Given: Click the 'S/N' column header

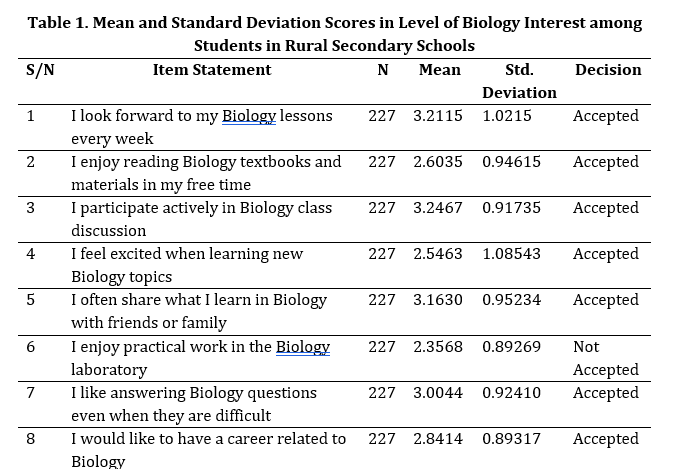Looking at the screenshot, I should (x=40, y=70).
